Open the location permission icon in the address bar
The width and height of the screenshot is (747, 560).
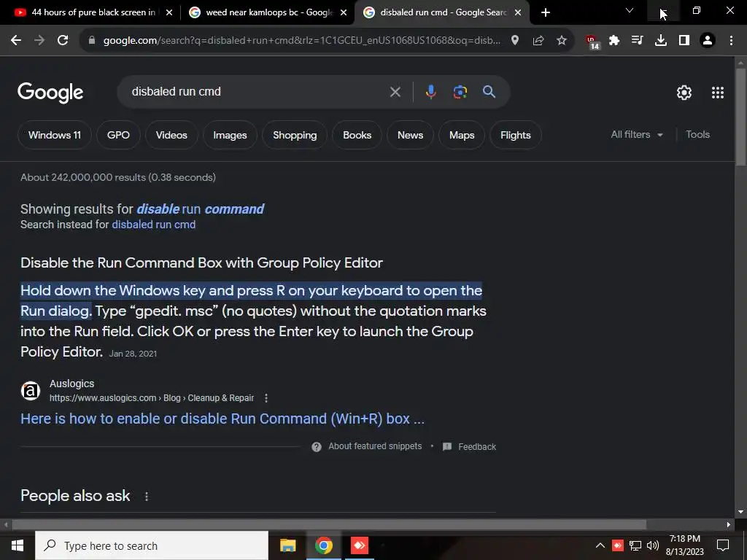515,41
